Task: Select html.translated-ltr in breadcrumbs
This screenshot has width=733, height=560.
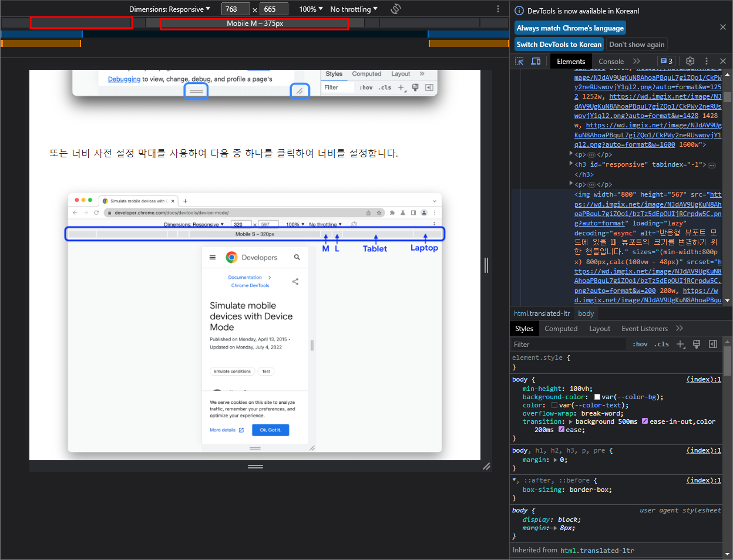Action: pos(542,313)
